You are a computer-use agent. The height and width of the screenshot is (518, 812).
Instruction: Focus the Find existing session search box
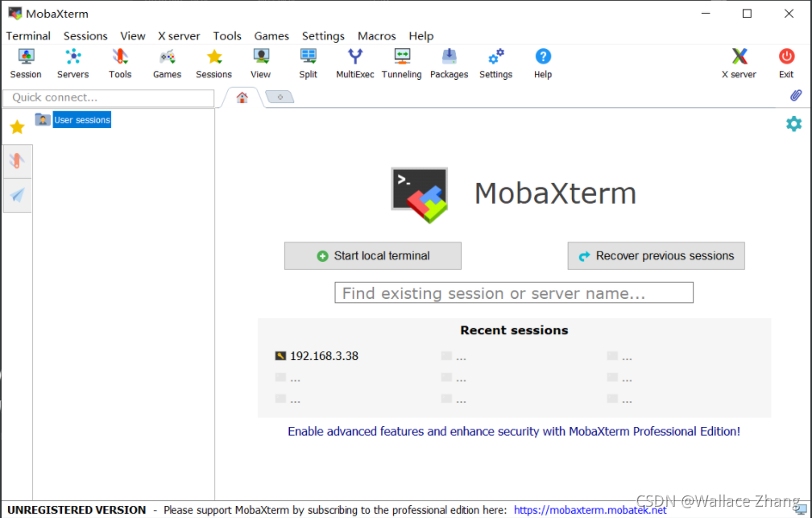[x=514, y=292]
